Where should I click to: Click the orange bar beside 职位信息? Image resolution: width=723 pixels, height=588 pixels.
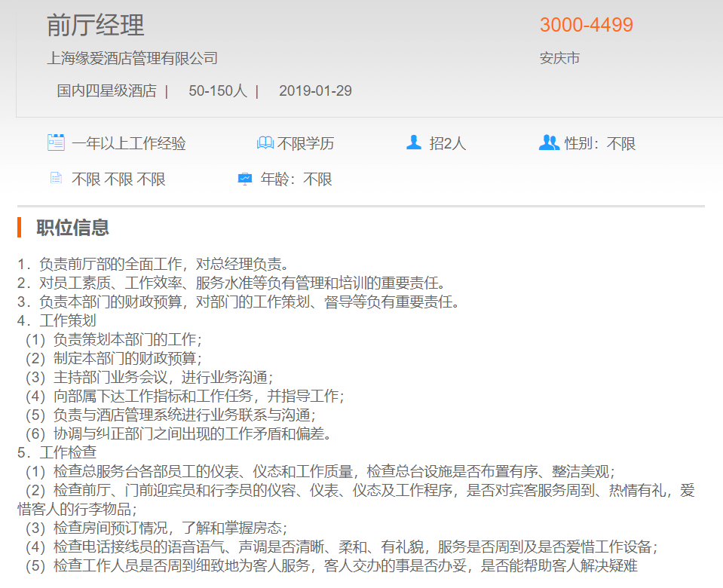20,227
